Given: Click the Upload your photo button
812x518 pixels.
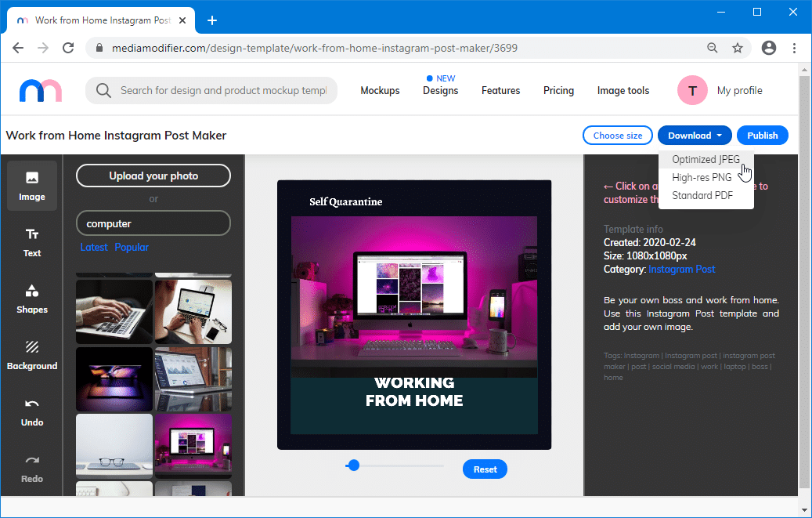Looking at the screenshot, I should (153, 176).
